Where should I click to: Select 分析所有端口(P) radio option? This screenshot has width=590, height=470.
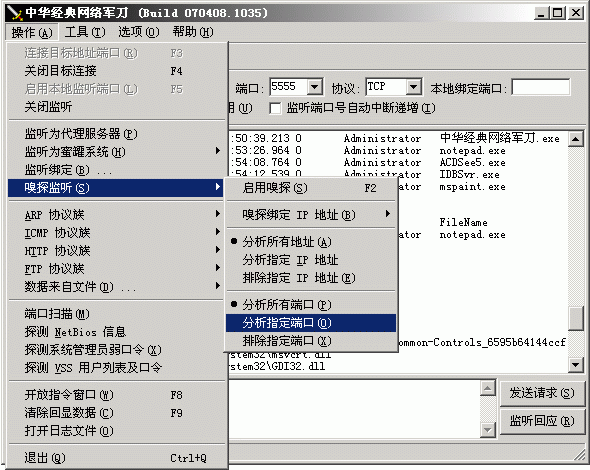[x=311, y=304]
